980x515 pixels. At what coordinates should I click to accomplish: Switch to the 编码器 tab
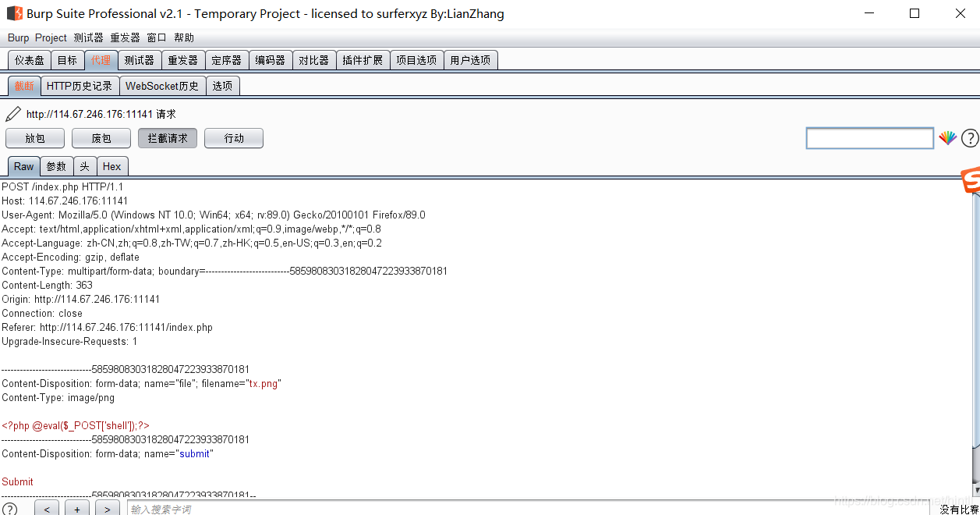tap(271, 60)
